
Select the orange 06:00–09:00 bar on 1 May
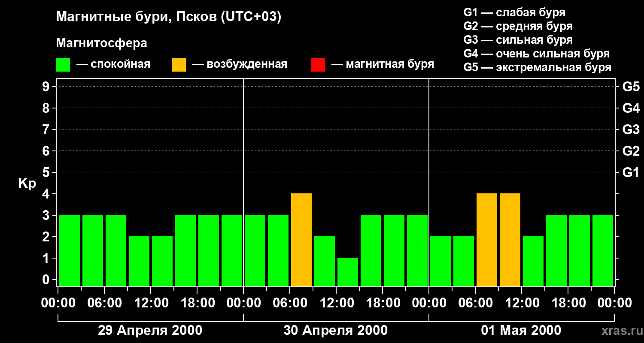coord(487,240)
